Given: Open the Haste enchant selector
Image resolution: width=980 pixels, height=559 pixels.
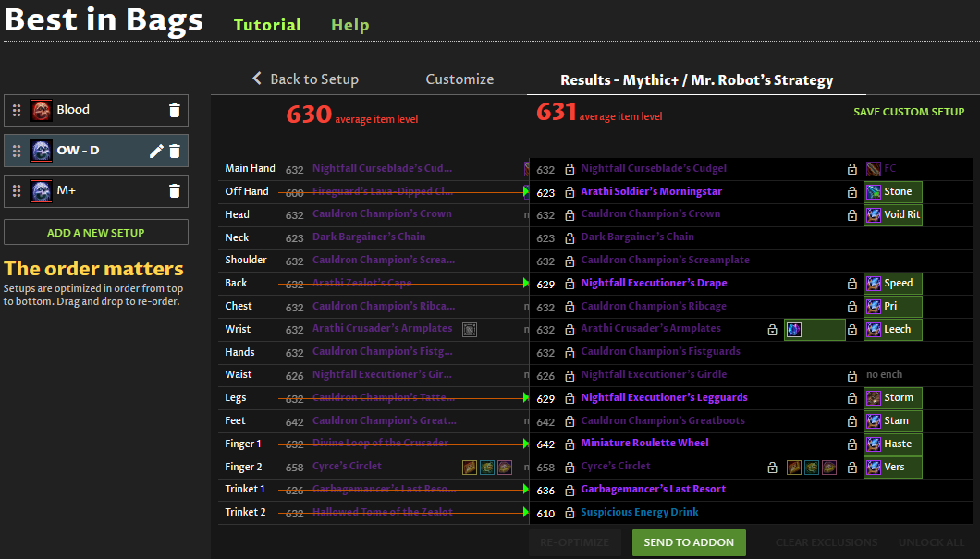Looking at the screenshot, I should pos(892,444).
